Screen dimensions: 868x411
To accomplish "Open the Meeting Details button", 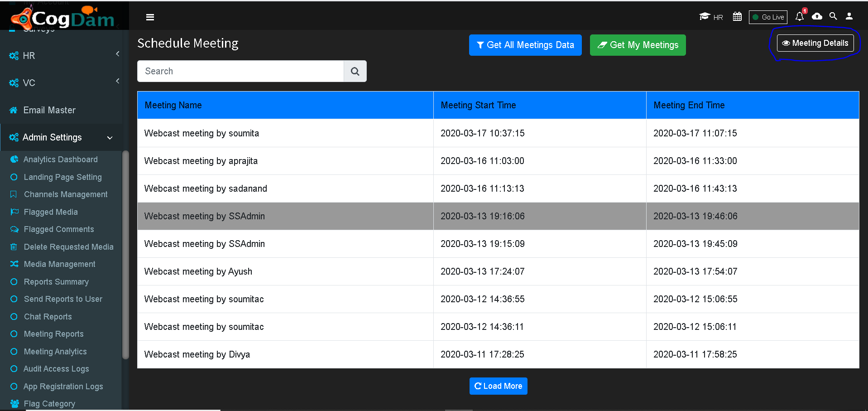I will pyautogui.click(x=815, y=43).
